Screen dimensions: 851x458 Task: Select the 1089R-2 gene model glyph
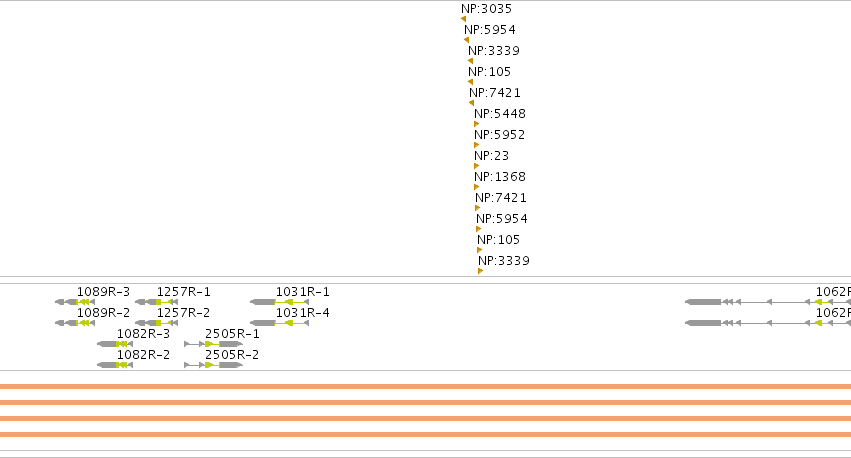[x=75, y=323]
